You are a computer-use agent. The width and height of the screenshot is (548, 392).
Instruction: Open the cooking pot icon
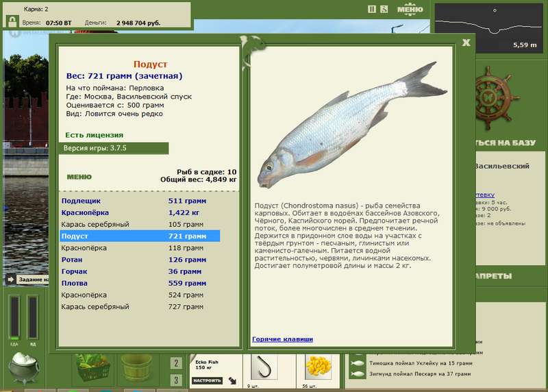23,367
